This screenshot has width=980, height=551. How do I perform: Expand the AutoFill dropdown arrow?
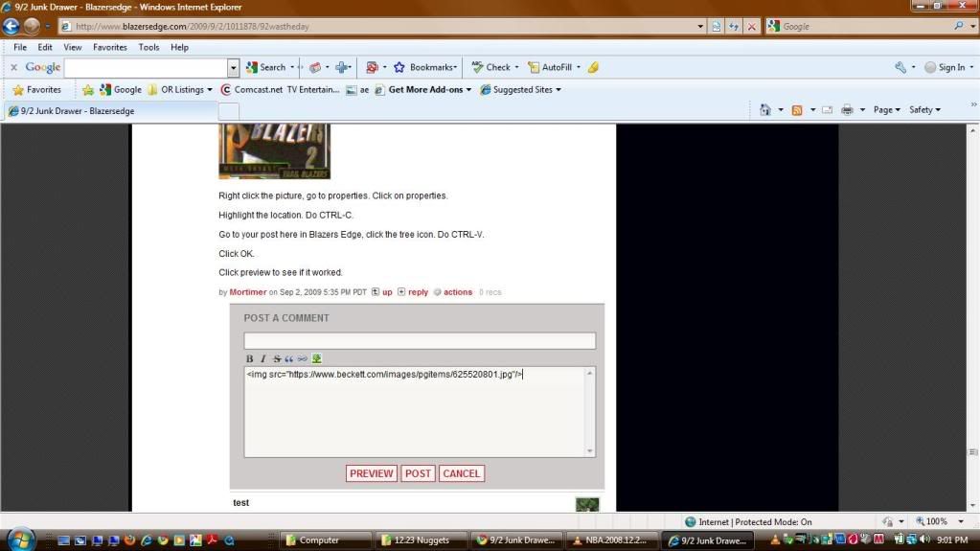click(579, 67)
